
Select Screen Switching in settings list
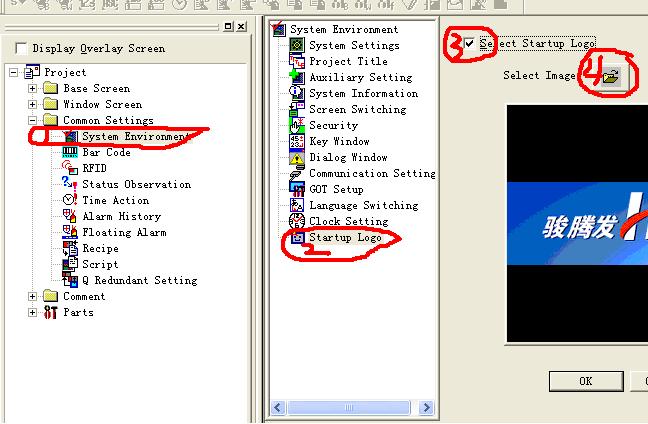point(357,110)
